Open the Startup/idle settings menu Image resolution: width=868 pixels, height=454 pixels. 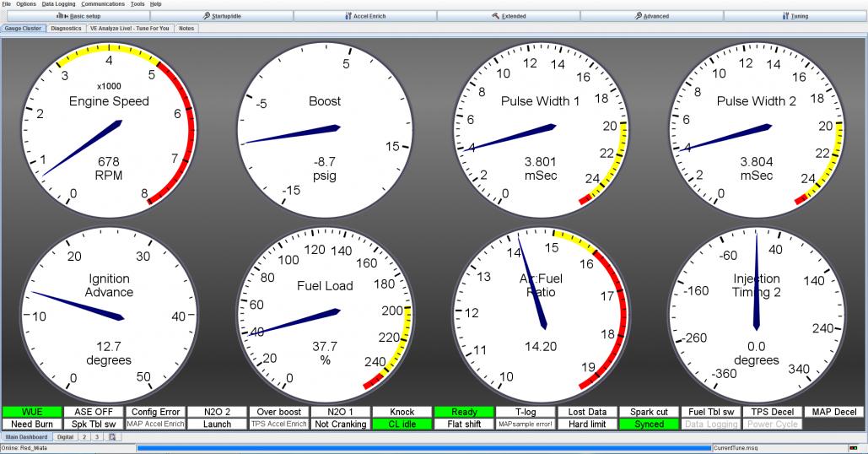click(221, 16)
